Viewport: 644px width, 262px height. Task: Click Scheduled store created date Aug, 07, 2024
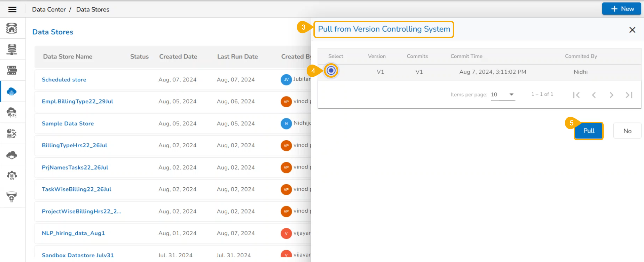[177, 80]
